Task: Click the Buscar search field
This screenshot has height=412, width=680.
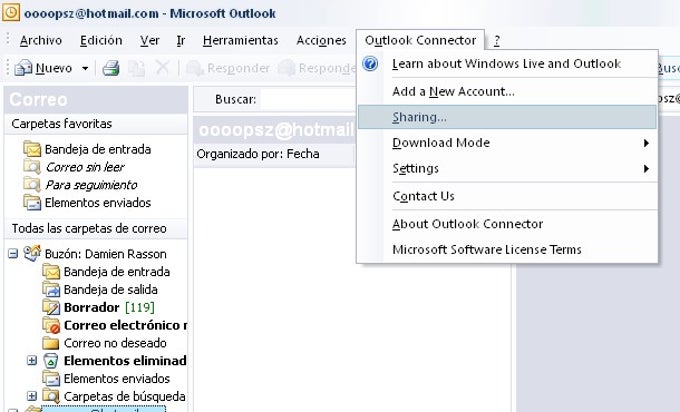Action: pos(307,99)
